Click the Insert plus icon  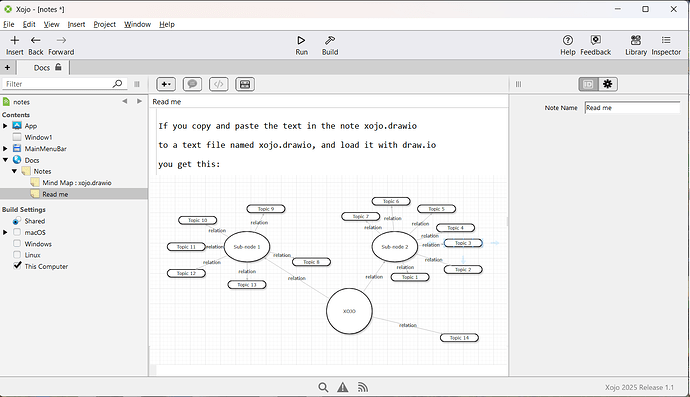pyautogui.click(x=15, y=40)
